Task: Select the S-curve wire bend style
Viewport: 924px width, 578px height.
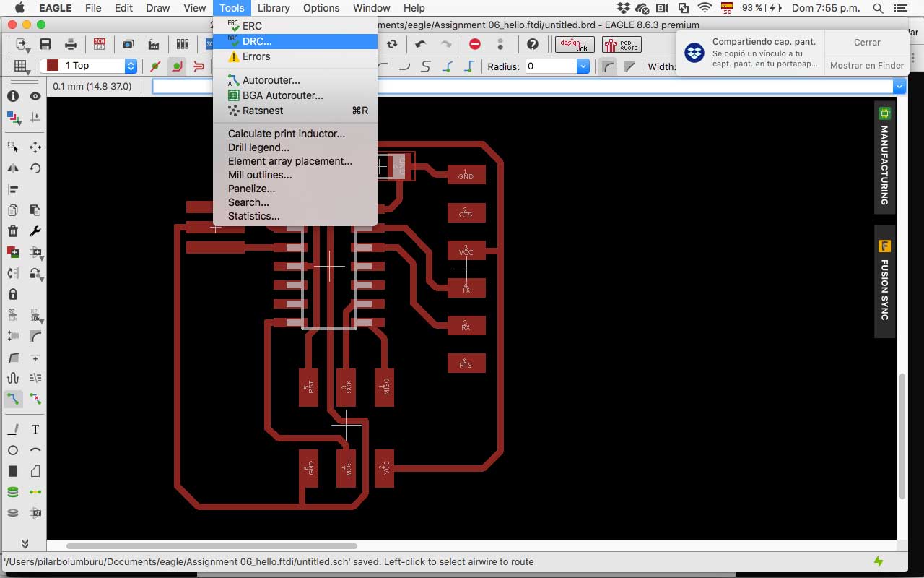Action: tap(426, 66)
